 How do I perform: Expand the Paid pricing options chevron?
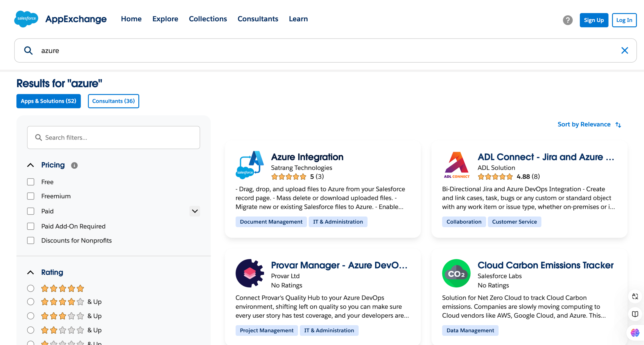pyautogui.click(x=195, y=211)
